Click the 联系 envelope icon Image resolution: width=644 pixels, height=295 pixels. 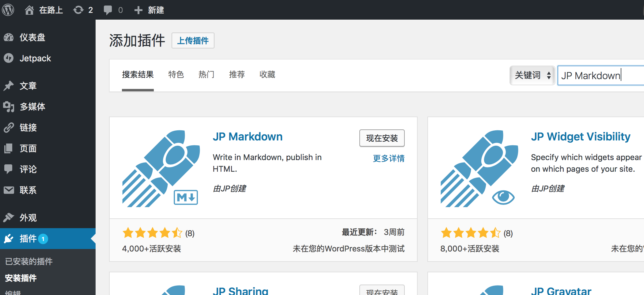pos(9,190)
